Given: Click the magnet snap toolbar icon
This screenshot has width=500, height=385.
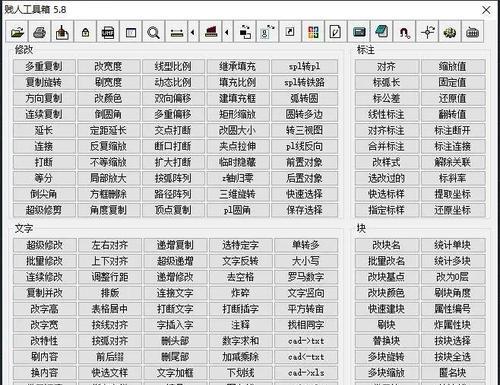Looking at the screenshot, I should [404, 31].
